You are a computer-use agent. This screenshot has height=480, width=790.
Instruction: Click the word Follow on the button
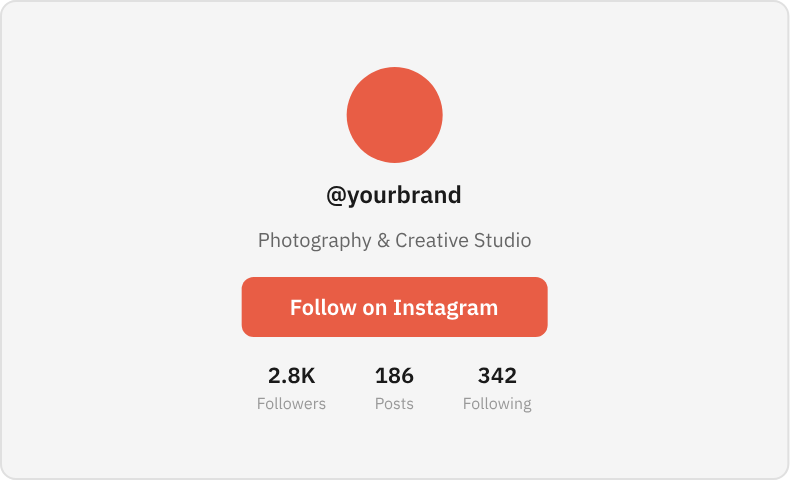coord(323,307)
